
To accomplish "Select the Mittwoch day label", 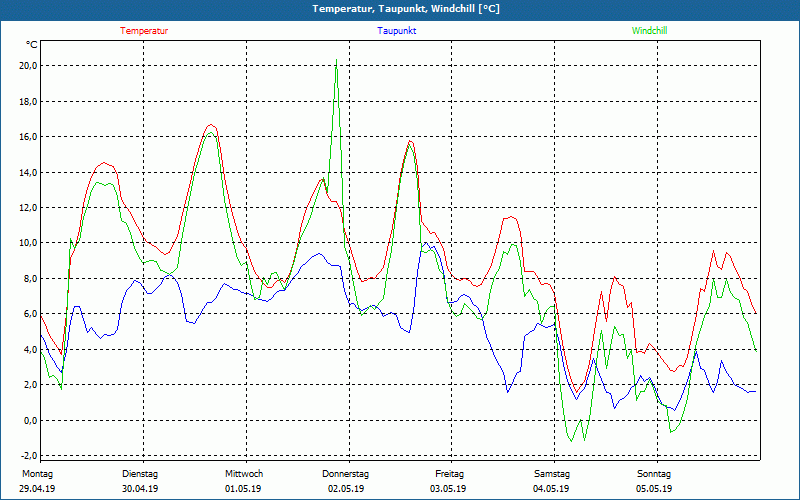I will [x=244, y=474].
